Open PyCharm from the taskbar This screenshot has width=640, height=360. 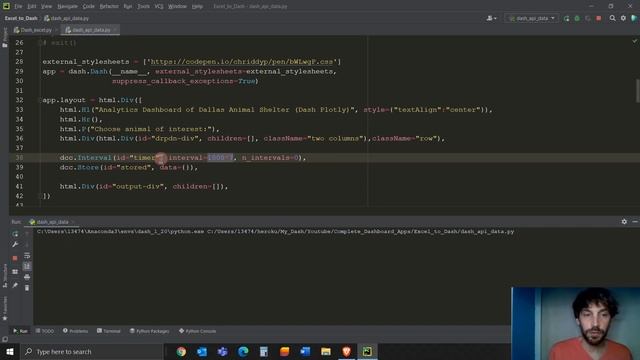(x=367, y=351)
